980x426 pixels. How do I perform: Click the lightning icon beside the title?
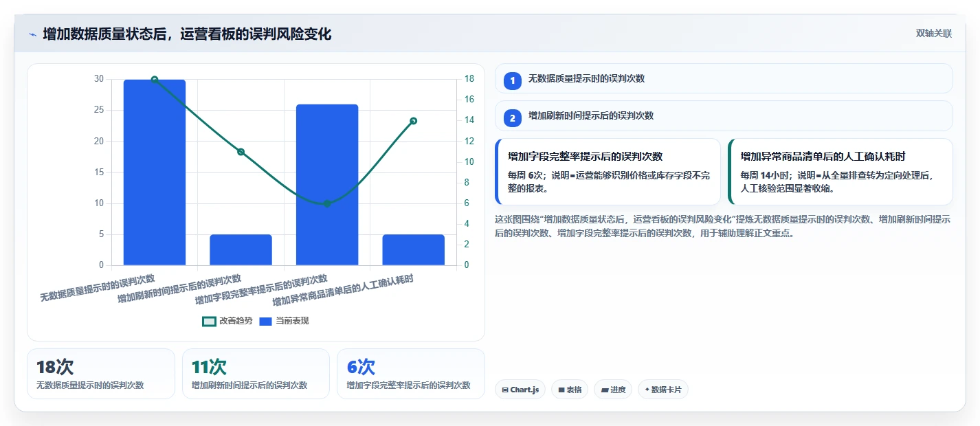(x=32, y=34)
